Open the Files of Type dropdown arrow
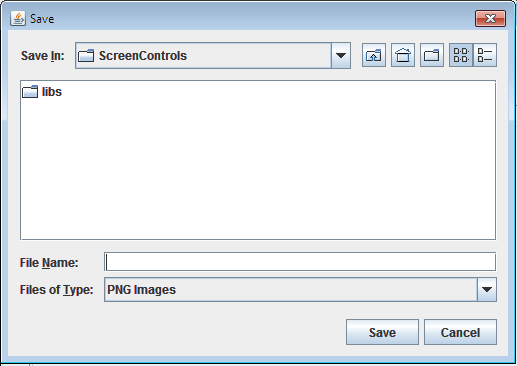Viewport: 517px width, 366px height. pos(487,289)
